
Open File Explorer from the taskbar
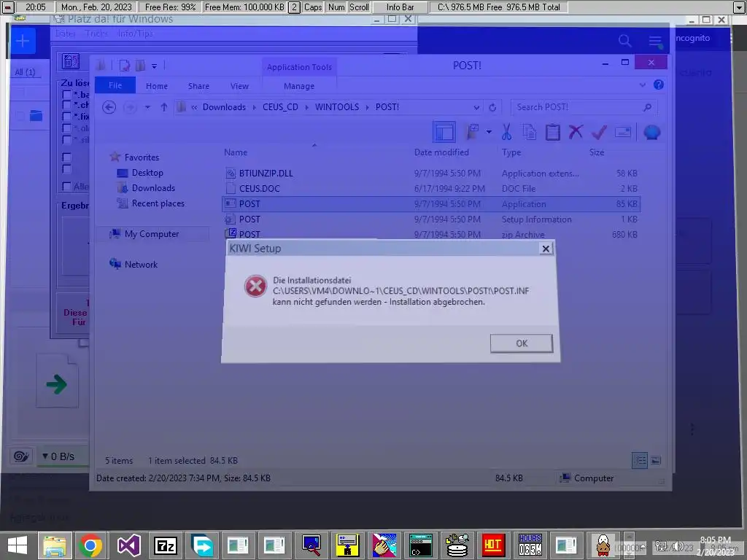click(x=55, y=545)
